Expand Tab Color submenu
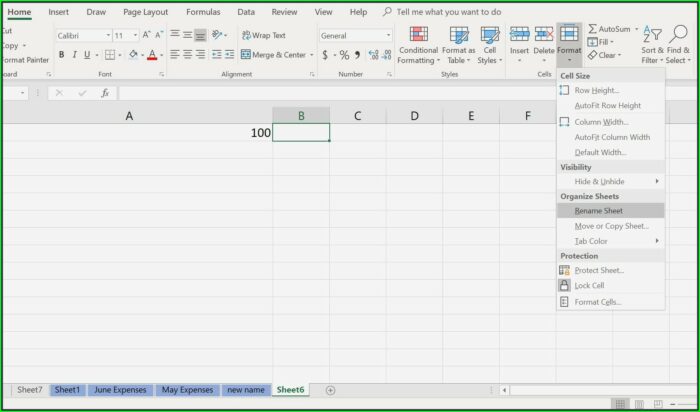 coord(611,241)
